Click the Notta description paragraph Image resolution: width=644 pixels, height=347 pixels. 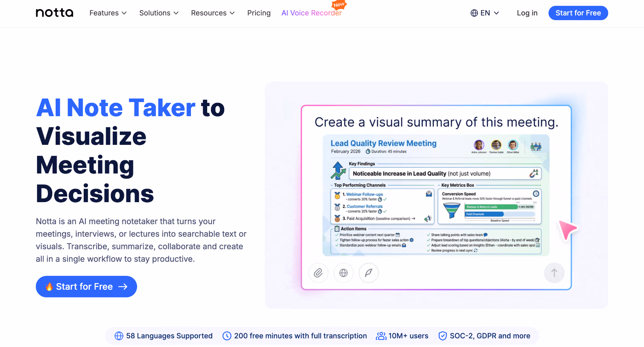(141, 240)
